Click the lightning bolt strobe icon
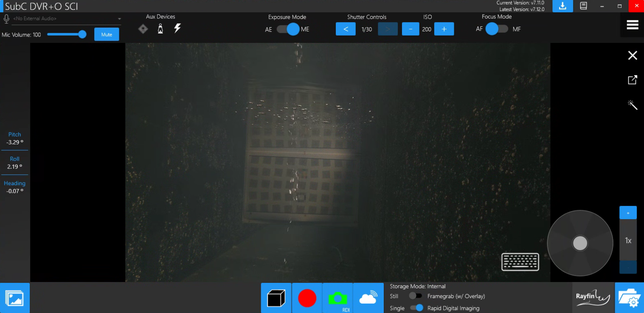 click(177, 29)
